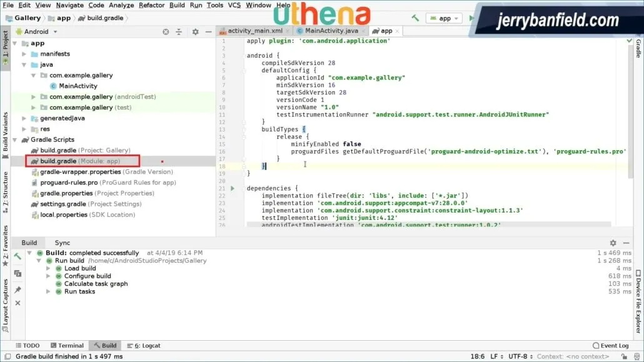Click the Make Project hammer icon
The width and height of the screenshot is (644, 362).
click(x=415, y=18)
